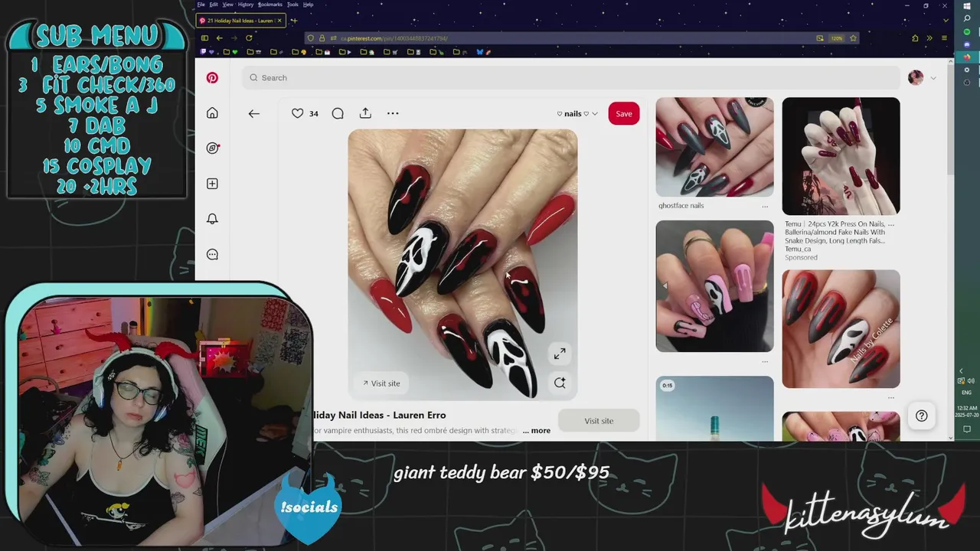Open Pinterest messages chat icon

click(x=212, y=255)
